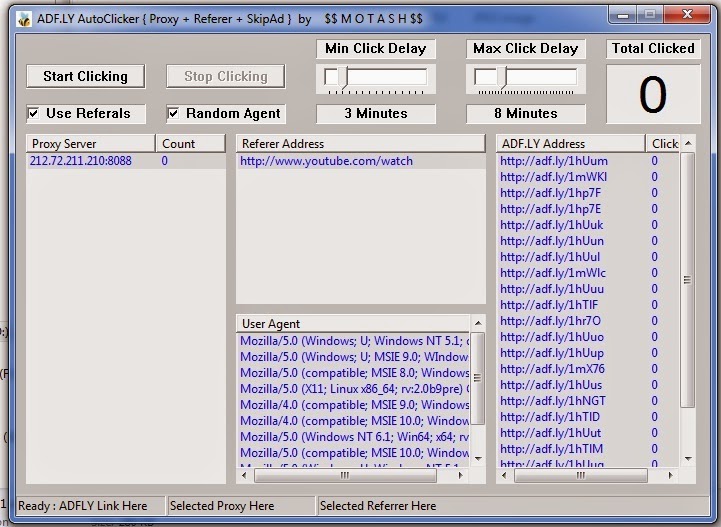
Task: Select link http://adf.ly/1hUul
Action: pos(550,257)
